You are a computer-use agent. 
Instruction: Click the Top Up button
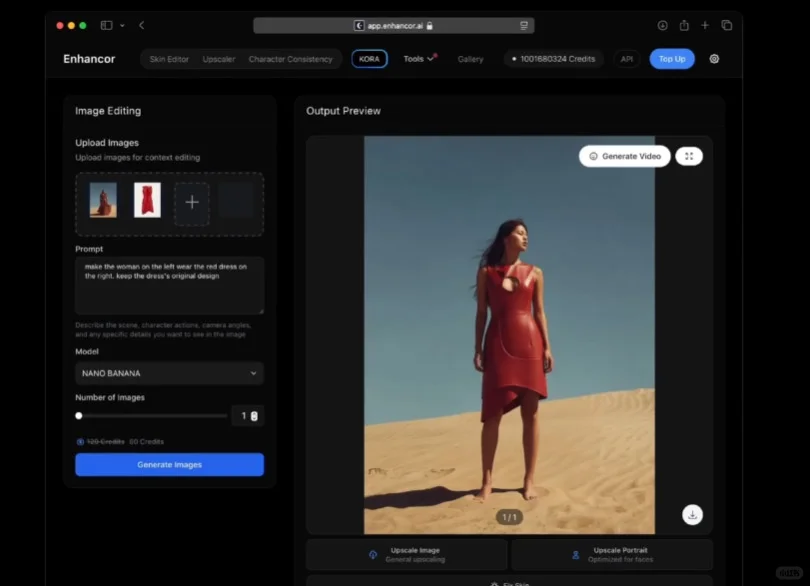click(x=672, y=59)
